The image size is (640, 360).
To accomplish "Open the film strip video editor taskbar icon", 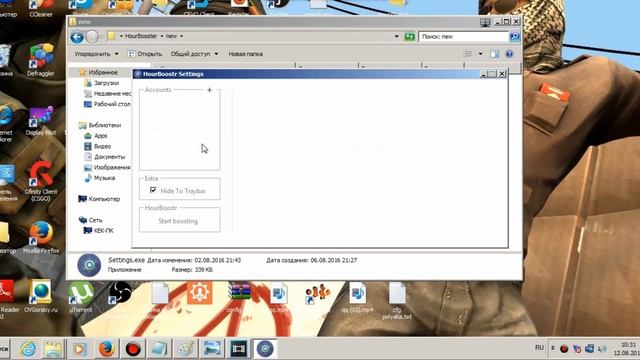I will 239,349.
